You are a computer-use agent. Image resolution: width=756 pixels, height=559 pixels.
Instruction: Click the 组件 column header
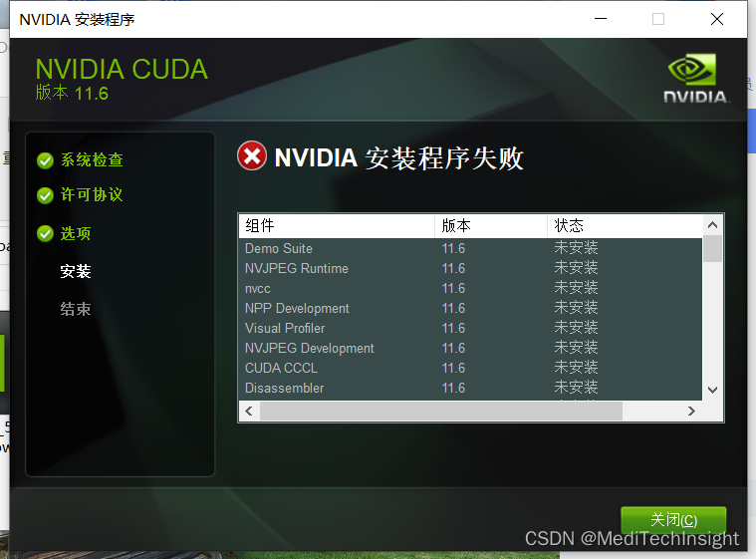(x=337, y=226)
